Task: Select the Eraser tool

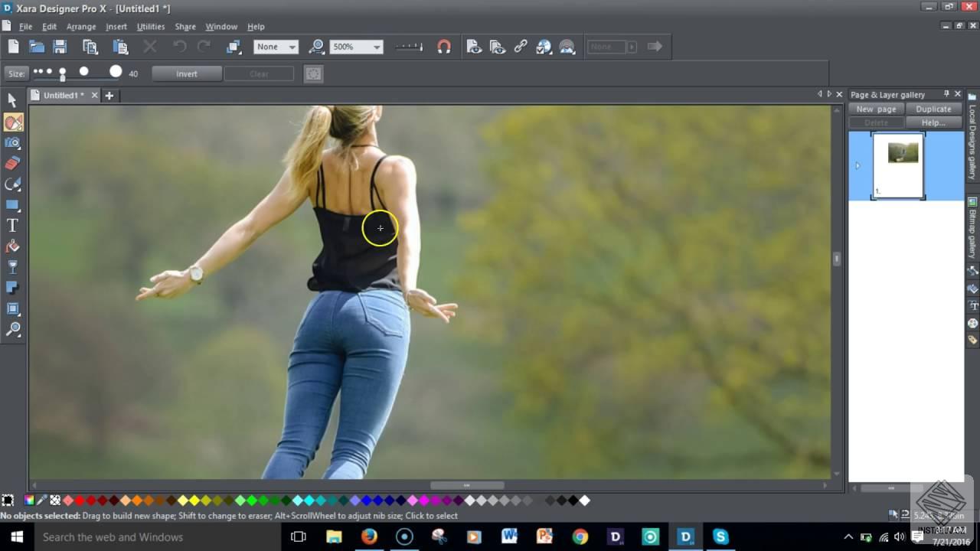Action: click(x=12, y=163)
